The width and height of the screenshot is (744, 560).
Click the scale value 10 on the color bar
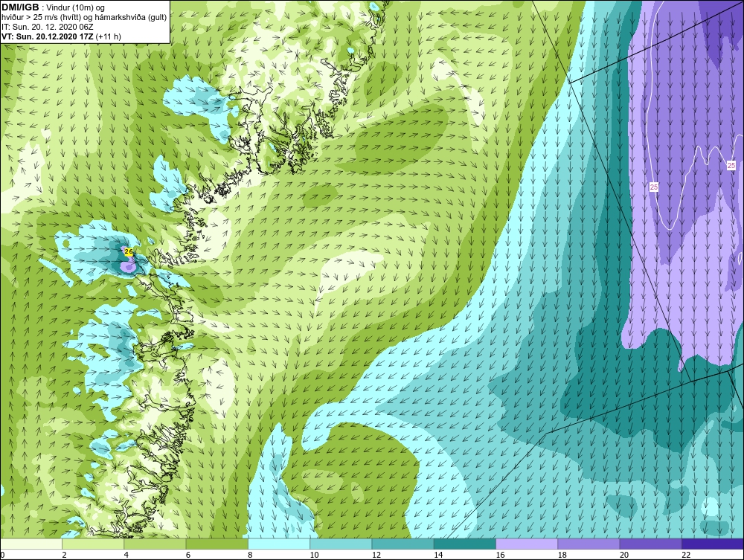(x=314, y=556)
